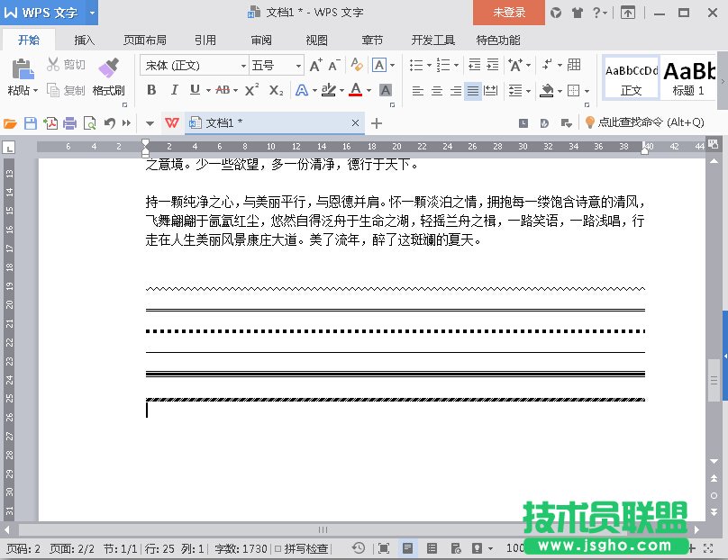Click the 未登录 login button
728x560 pixels.
tap(509, 13)
